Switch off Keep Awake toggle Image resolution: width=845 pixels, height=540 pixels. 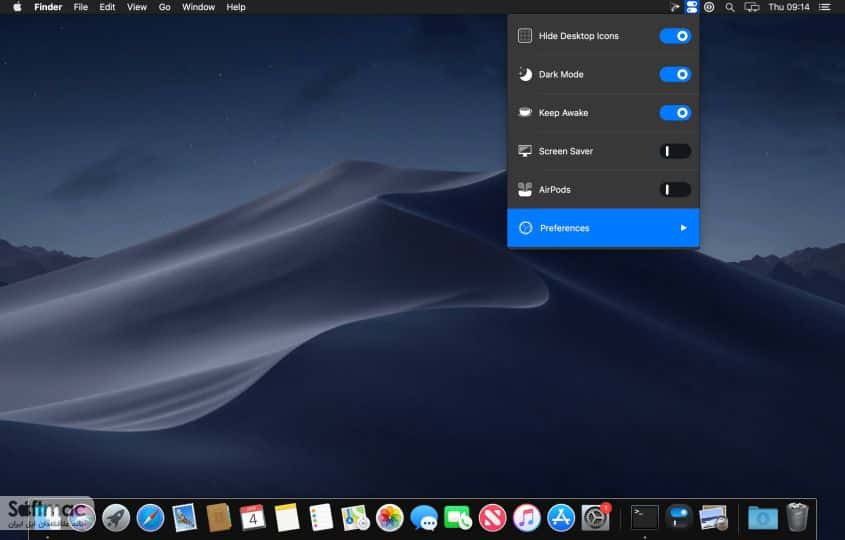(675, 113)
